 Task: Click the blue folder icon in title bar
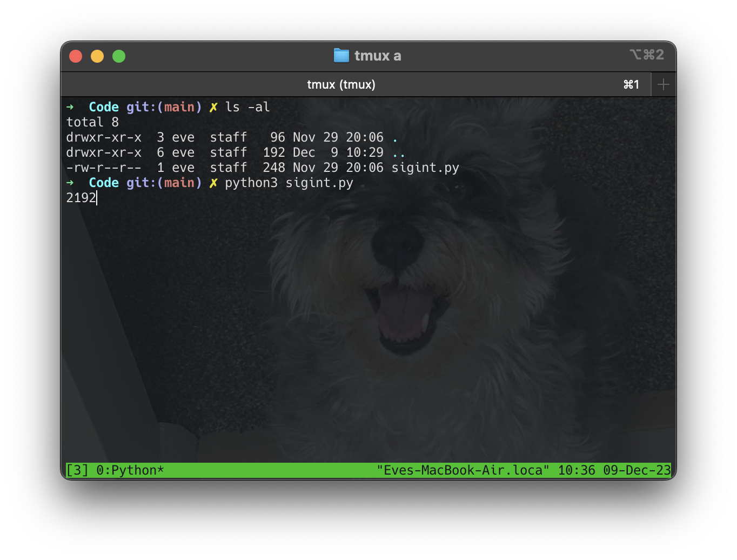(x=341, y=56)
